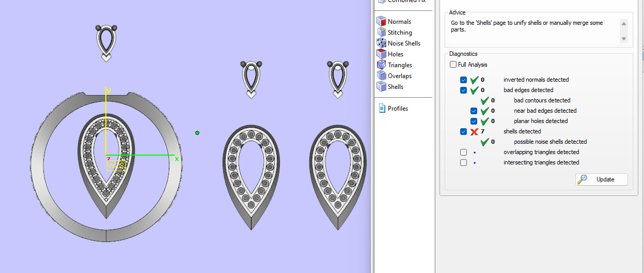Viewport: 644px width, 273px height.
Task: Open the Stitching page icon
Action: [382, 33]
